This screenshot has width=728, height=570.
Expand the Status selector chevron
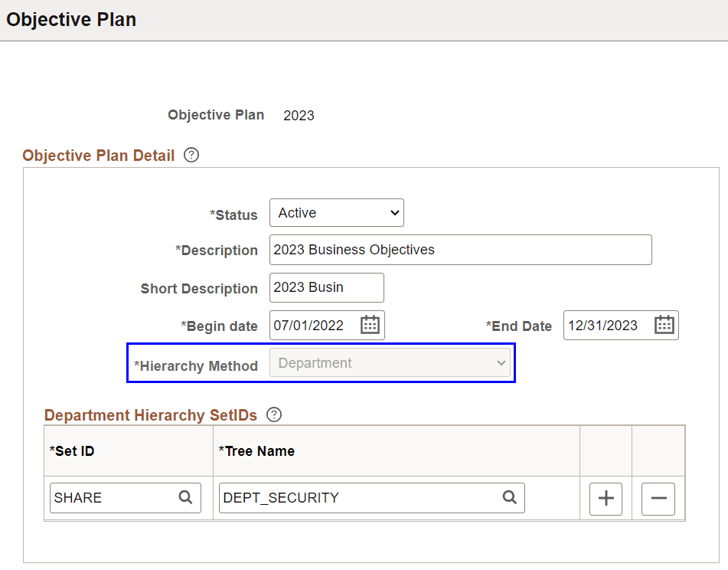point(392,212)
